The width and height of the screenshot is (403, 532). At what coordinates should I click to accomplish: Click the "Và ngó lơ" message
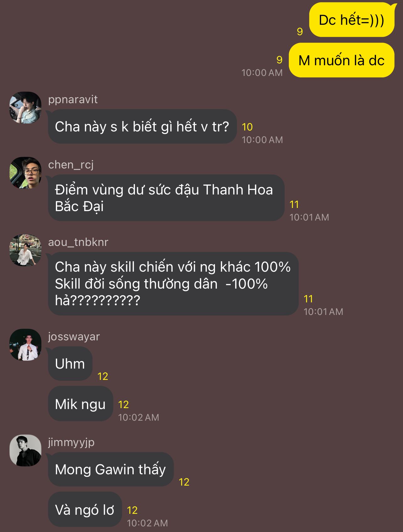(x=85, y=509)
